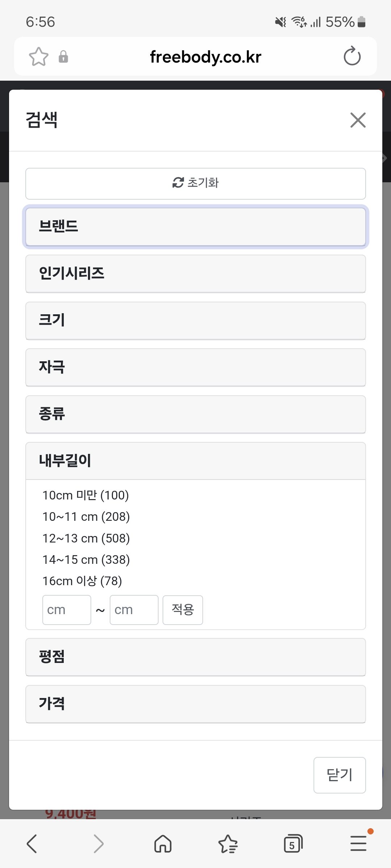Expand the 자극 filter section
Viewport: 391px width, 868px height.
[x=195, y=367]
